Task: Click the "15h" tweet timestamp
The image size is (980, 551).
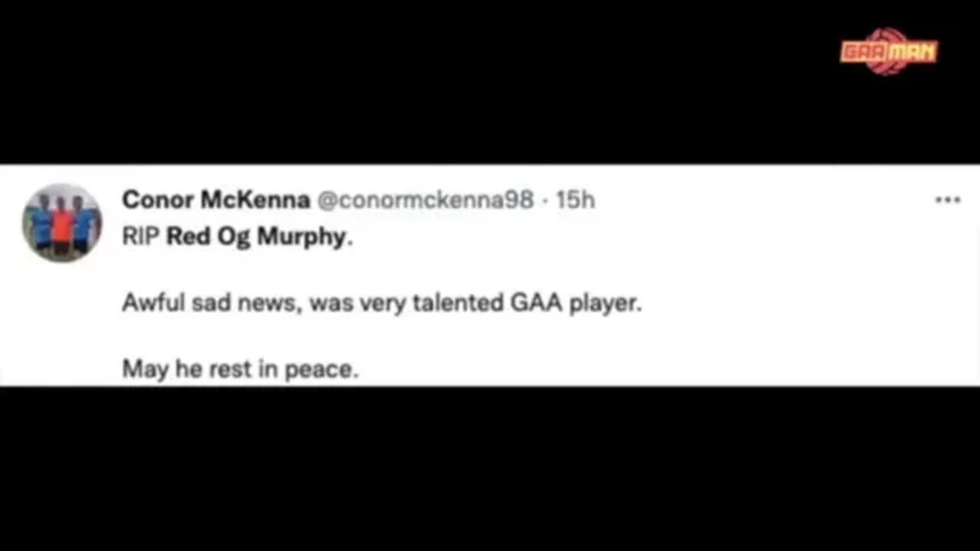Action: 575,201
